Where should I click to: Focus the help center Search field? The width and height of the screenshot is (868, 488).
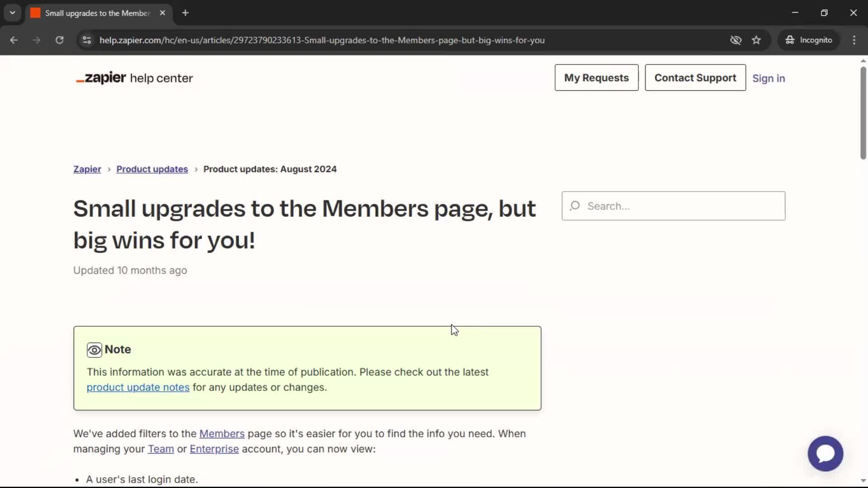(x=673, y=206)
